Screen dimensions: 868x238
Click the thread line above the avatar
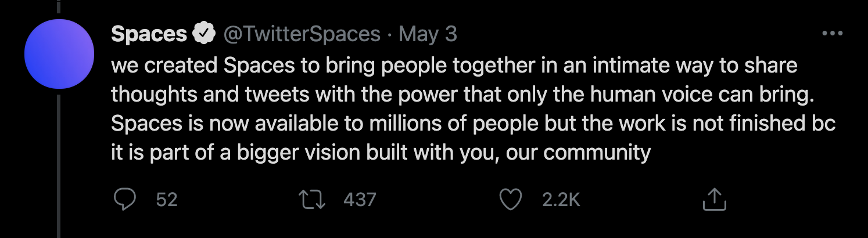point(59,7)
